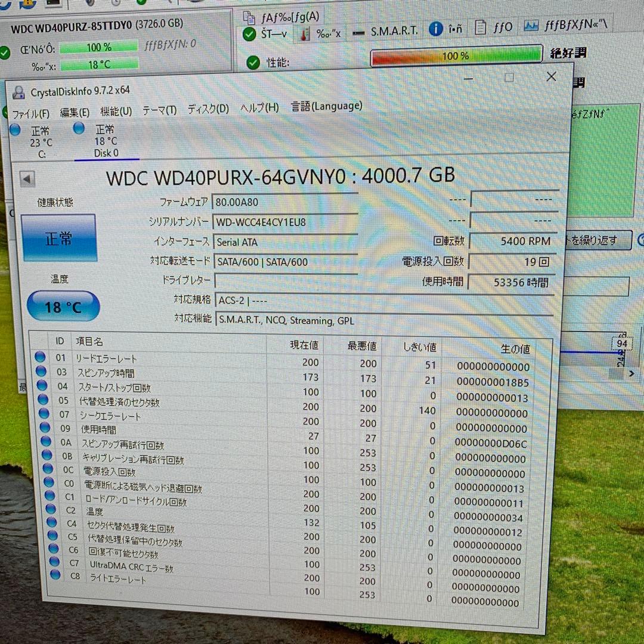Click the を繰り返す button in the background window

[597, 240]
